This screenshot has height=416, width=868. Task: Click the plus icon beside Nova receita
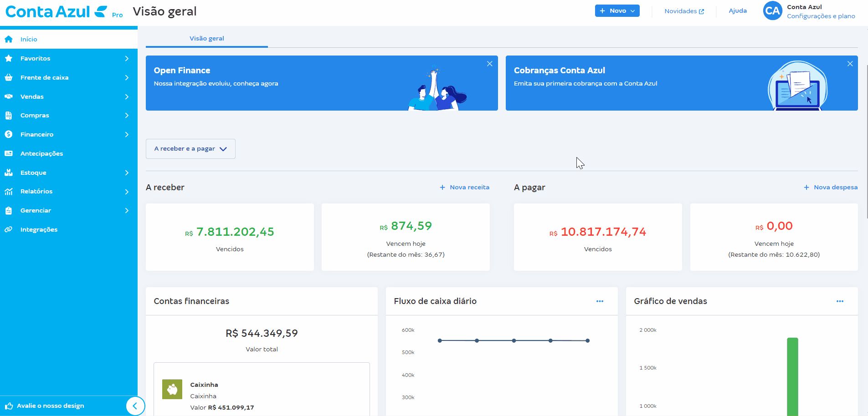(442, 188)
